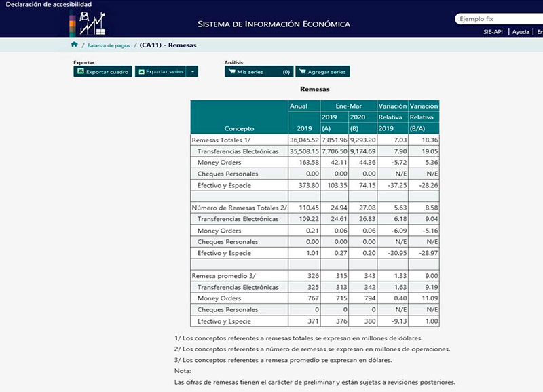This screenshot has width=543, height=392.
Task: Click the home icon in breadcrumb
Action: (x=74, y=45)
